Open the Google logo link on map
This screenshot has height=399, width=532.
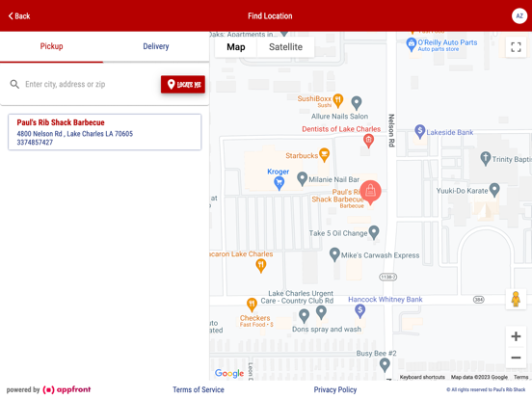(229, 373)
